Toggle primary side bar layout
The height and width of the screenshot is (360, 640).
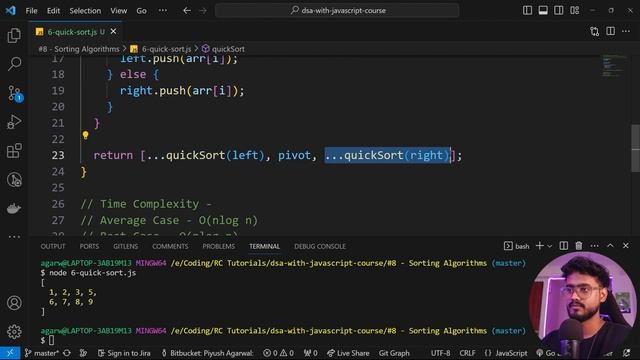coord(527,10)
